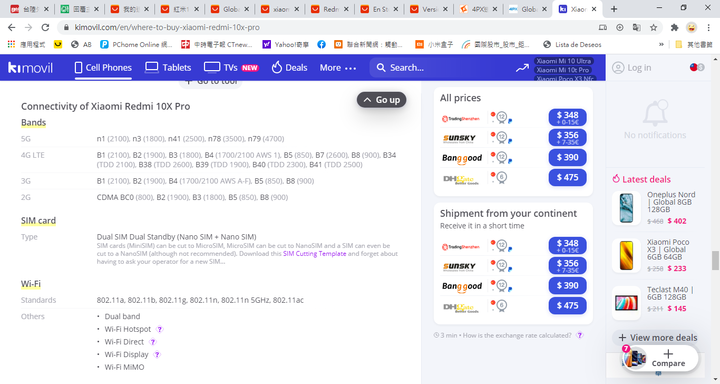The height and width of the screenshot is (384, 720).
Task: Bookmark this page with the star
Action: pos(653,28)
